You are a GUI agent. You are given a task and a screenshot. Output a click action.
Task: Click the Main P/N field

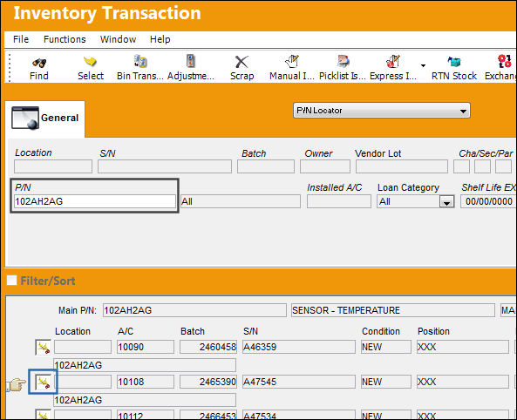[x=194, y=310]
